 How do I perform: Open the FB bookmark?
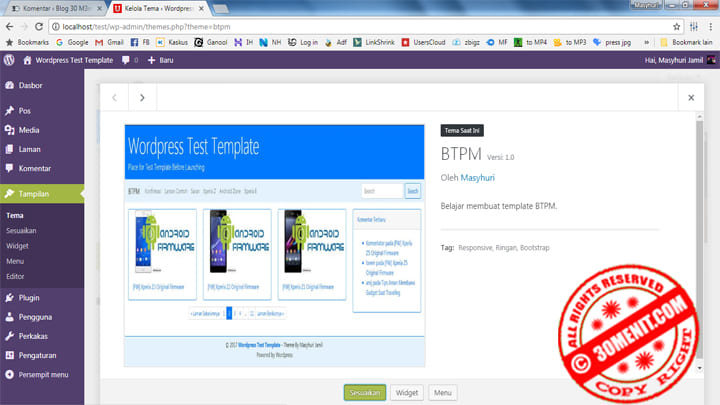140,42
